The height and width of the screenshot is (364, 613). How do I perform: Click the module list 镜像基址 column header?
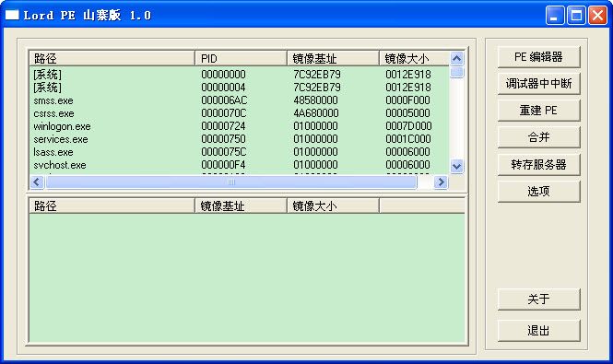[x=241, y=206]
